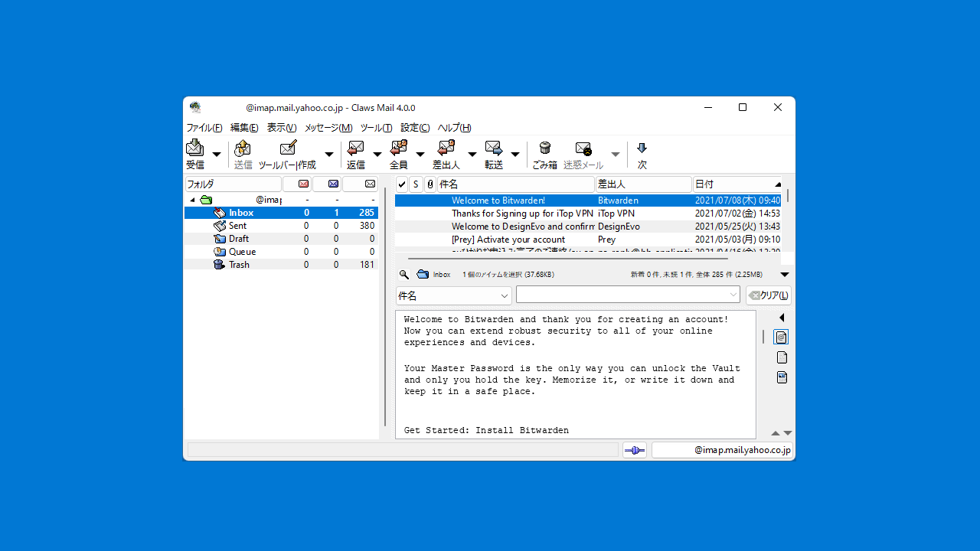Compose a new message with 作成 icon
This screenshot has height=551, width=980.
288,148
